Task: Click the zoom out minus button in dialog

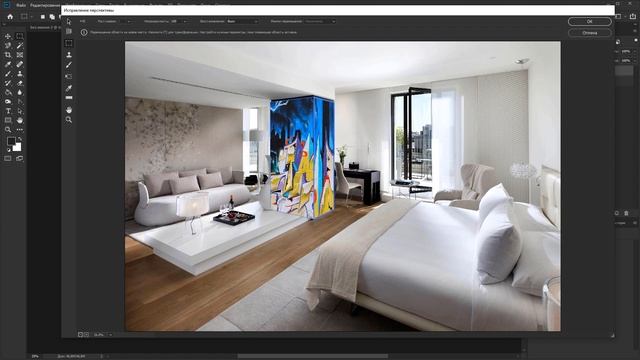Action: 80,335
